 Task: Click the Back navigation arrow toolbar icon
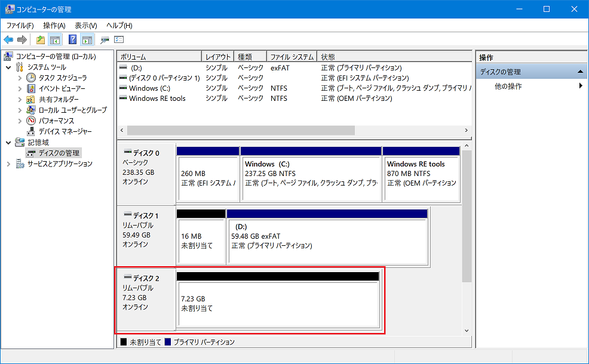(8, 39)
